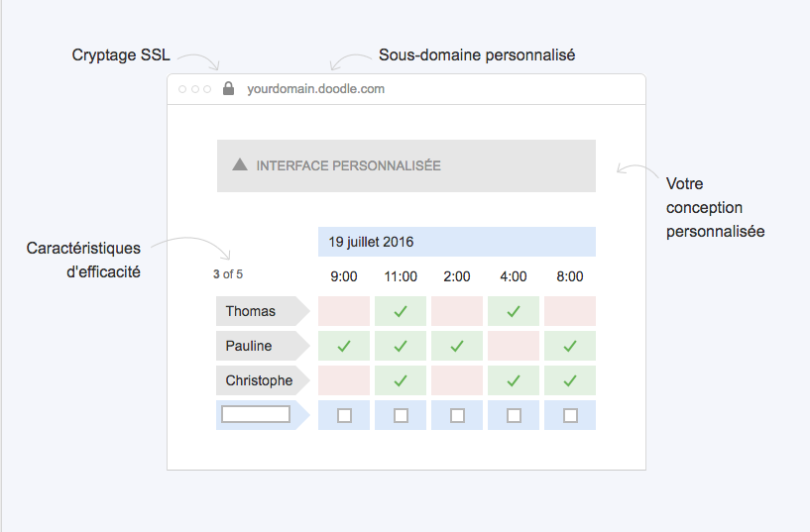This screenshot has width=810, height=532.
Task: Click Thomas's checkmark at 4:00
Action: (x=514, y=311)
